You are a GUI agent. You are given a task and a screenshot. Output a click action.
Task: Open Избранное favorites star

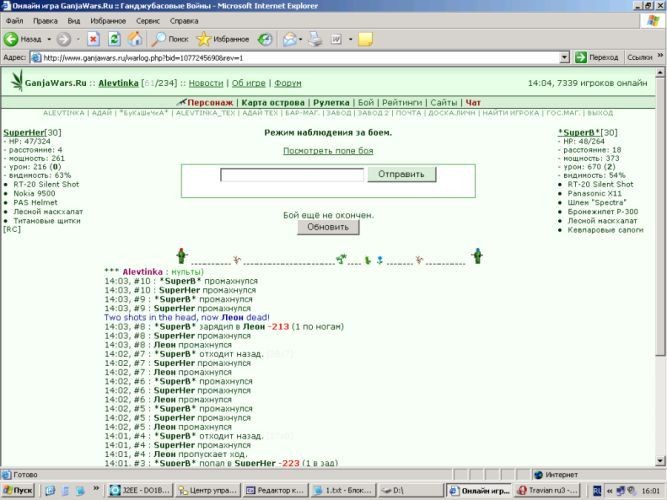click(223, 39)
